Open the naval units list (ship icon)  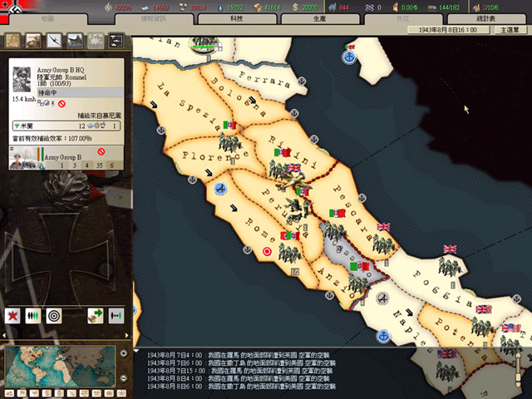click(x=75, y=41)
